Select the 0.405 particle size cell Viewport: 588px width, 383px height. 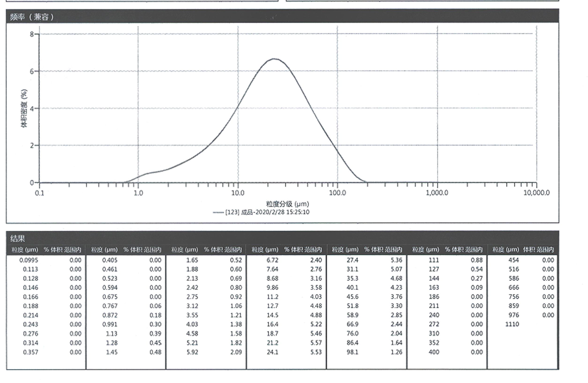click(x=109, y=260)
